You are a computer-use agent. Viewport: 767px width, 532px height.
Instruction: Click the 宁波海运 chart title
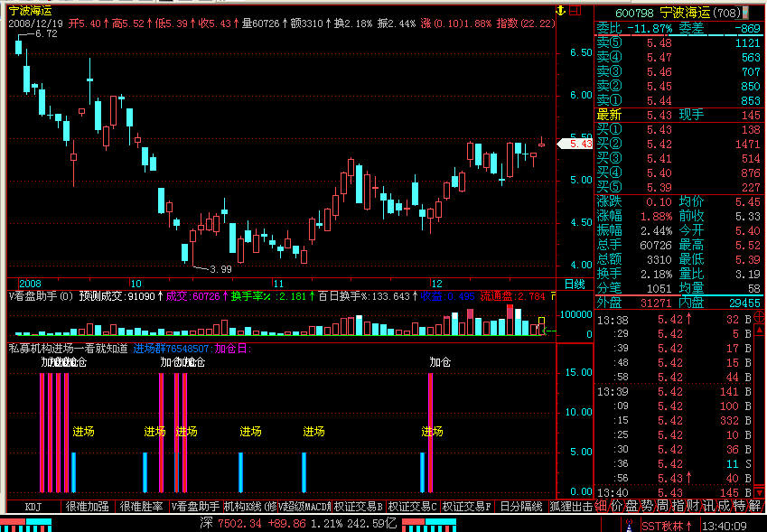31,11
